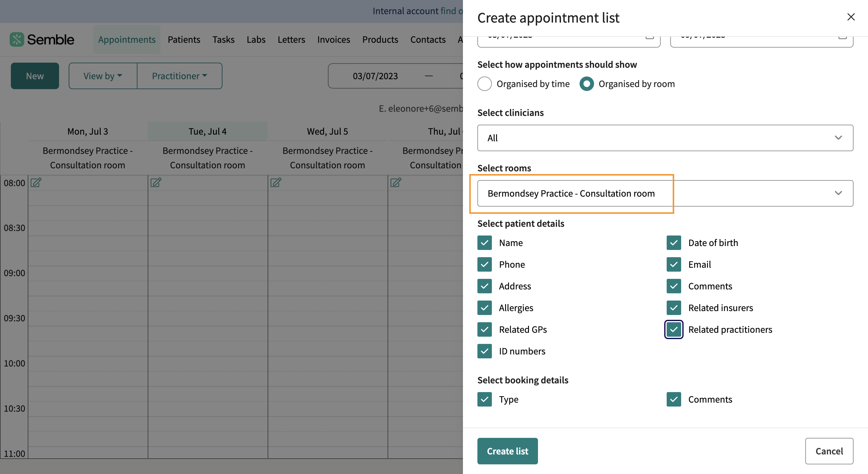Open the View by dropdown
The width and height of the screenshot is (868, 474).
coord(103,76)
